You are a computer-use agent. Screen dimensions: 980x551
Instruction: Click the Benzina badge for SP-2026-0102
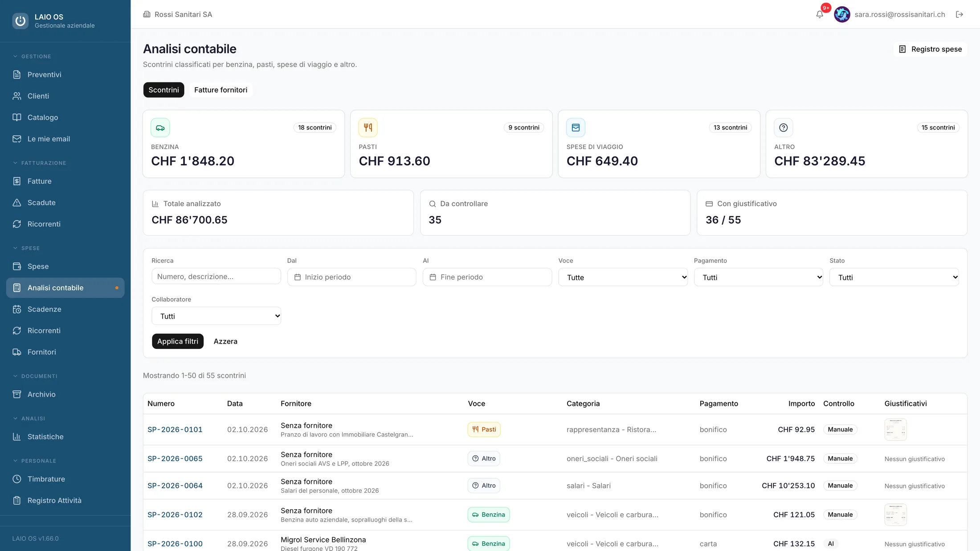click(x=489, y=515)
